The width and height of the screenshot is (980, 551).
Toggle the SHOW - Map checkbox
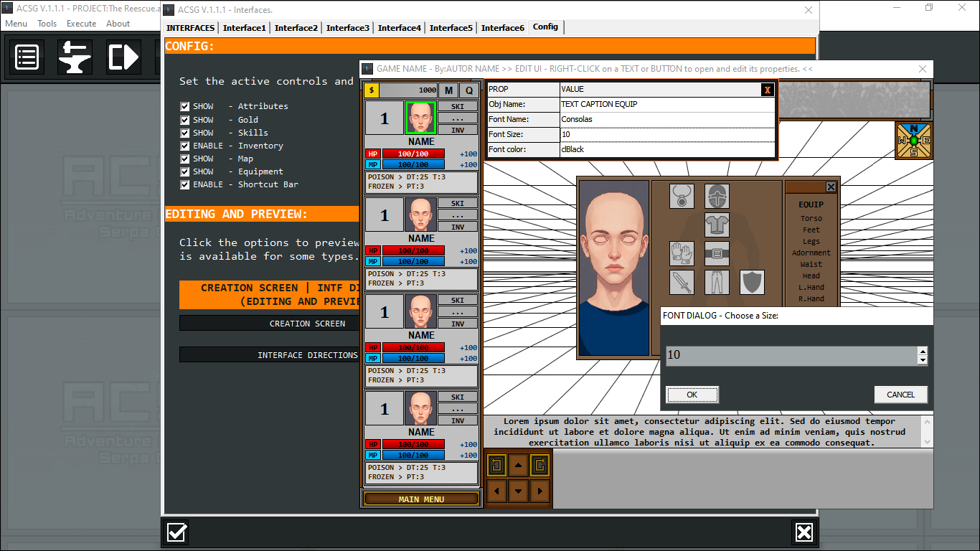(185, 159)
